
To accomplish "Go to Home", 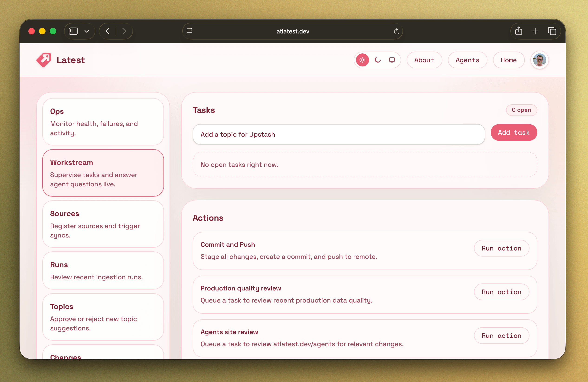I will (x=509, y=60).
